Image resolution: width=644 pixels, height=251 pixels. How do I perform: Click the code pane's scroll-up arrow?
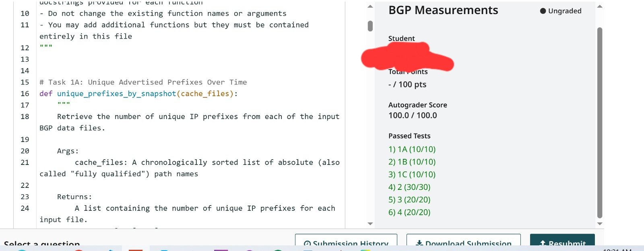click(370, 6)
